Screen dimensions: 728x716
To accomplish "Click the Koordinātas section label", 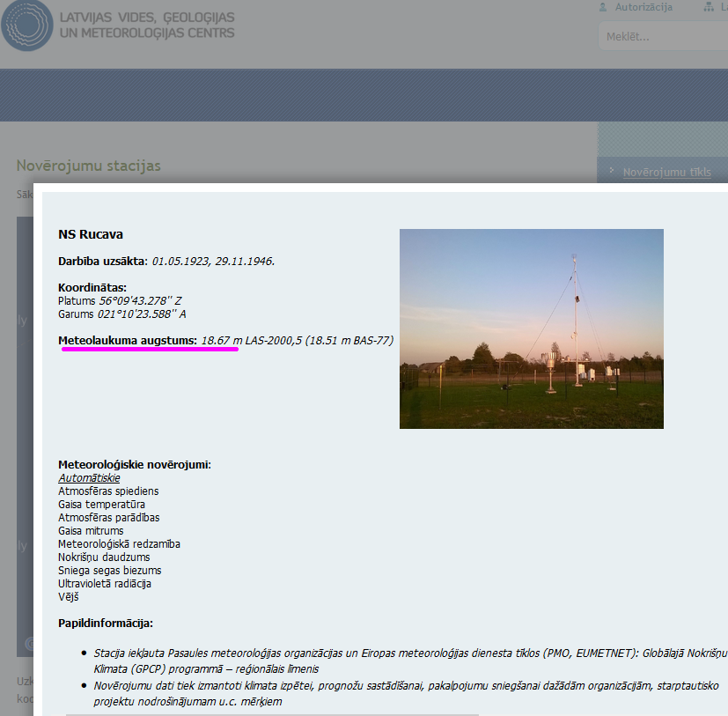I will (92, 288).
